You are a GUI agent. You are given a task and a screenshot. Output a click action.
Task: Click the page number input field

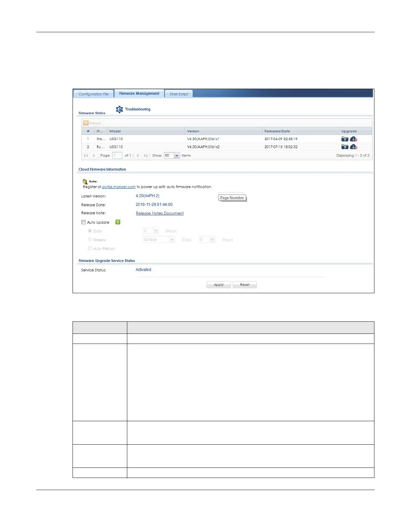click(x=117, y=156)
